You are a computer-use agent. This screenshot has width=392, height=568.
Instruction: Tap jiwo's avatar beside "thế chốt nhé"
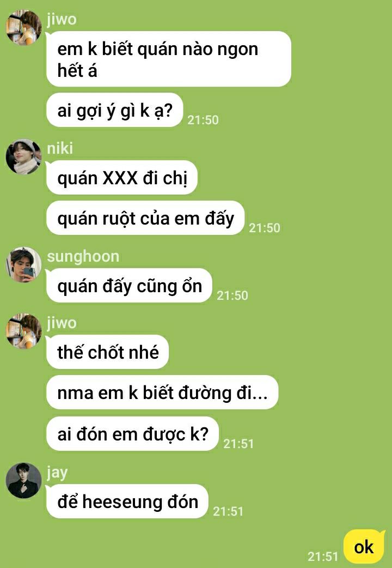tap(23, 331)
